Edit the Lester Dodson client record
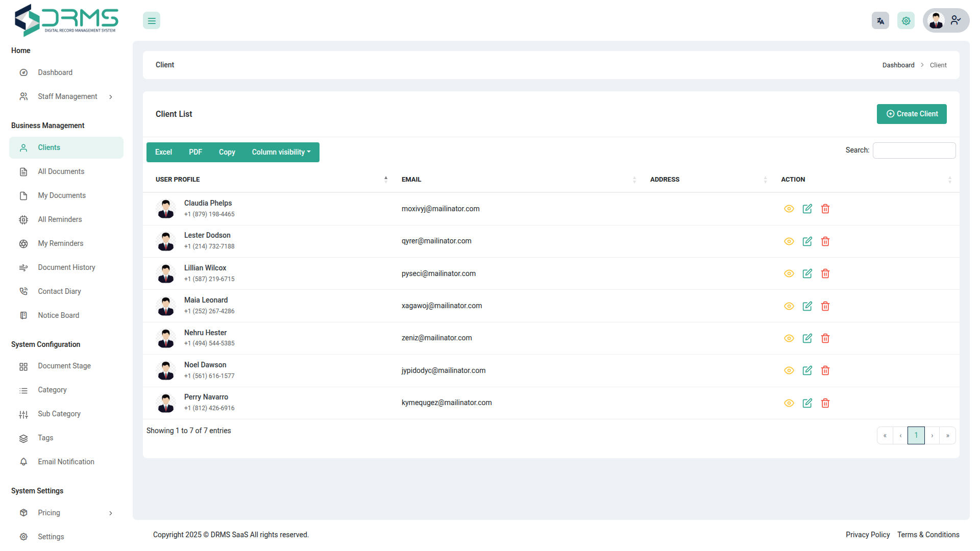980x551 pixels. pos(807,241)
